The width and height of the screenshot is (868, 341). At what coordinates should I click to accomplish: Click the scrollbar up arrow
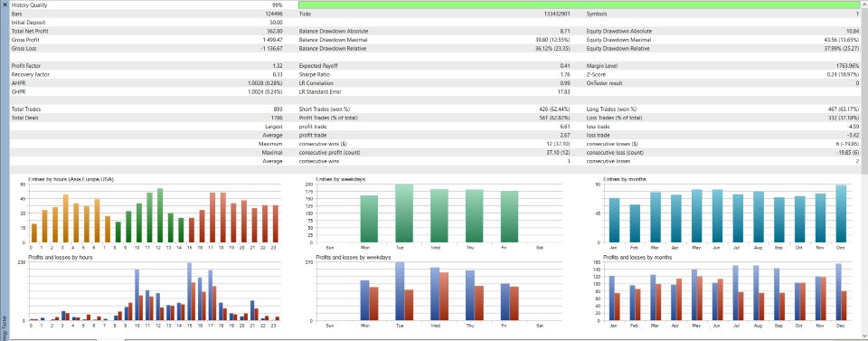864,4
